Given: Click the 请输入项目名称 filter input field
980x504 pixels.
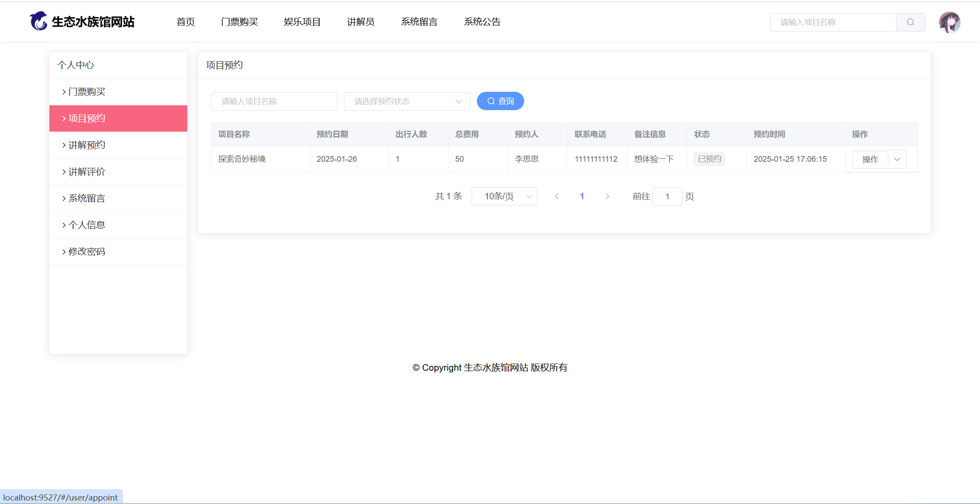Looking at the screenshot, I should click(274, 101).
